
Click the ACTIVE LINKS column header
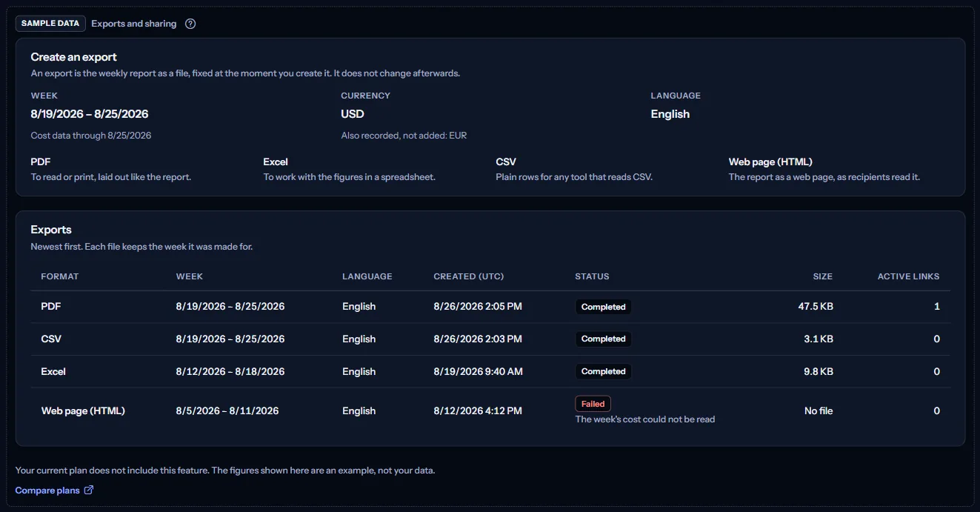(x=909, y=276)
